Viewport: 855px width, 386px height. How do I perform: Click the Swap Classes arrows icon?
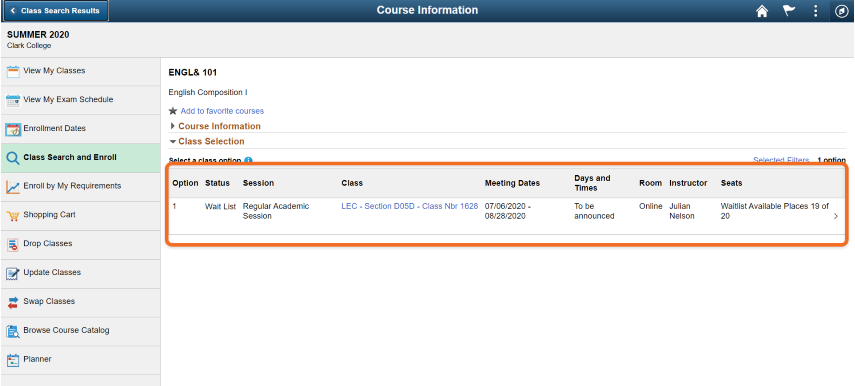pos(13,303)
